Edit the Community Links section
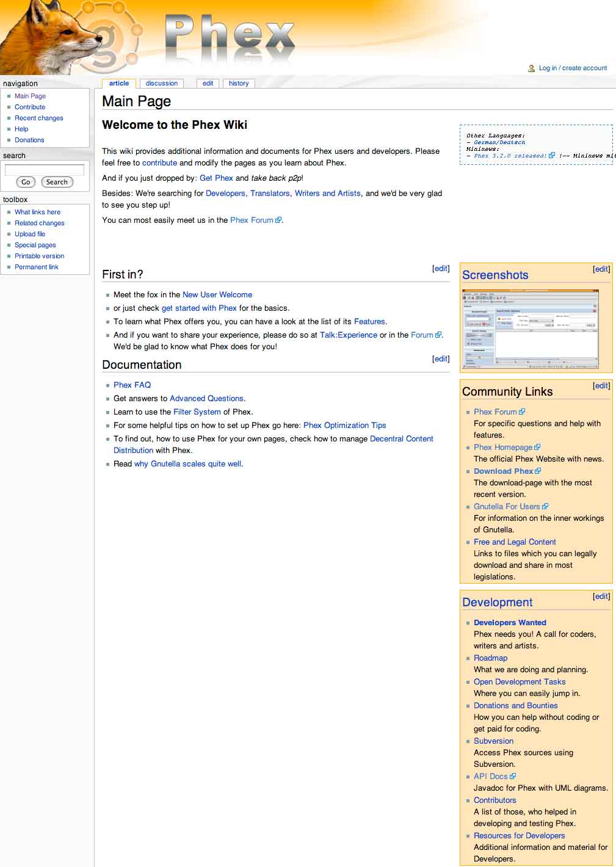 [x=601, y=386]
